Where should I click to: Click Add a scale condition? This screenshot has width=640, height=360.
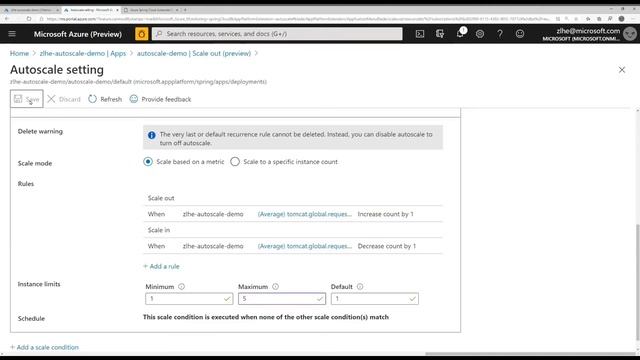[44, 347]
